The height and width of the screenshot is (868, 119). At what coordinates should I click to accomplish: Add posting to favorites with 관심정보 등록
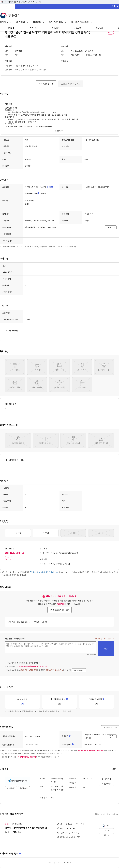point(46,84)
